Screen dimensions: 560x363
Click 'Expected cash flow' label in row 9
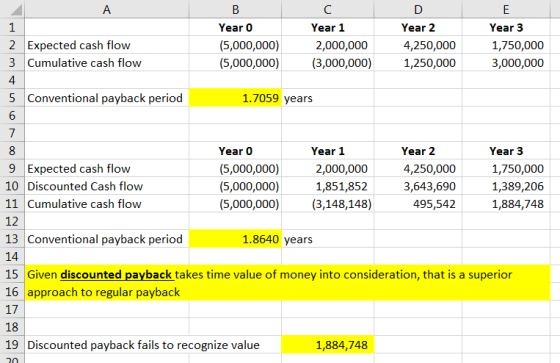coord(107,168)
